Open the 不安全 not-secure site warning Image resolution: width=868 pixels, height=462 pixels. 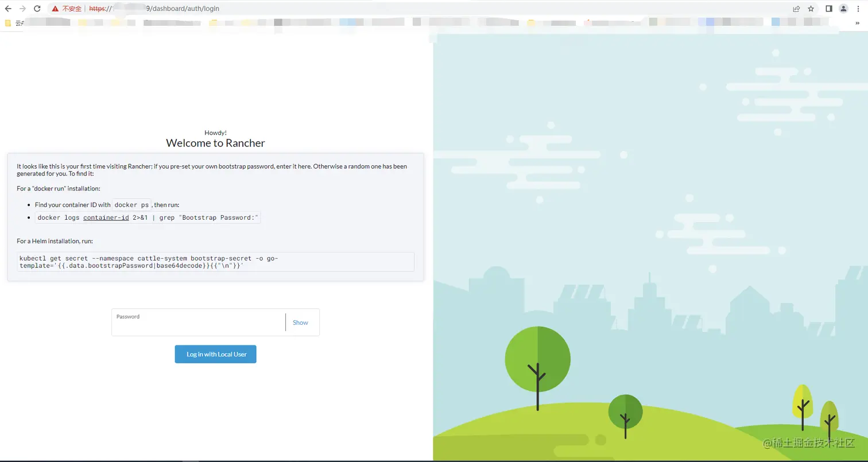click(67, 9)
